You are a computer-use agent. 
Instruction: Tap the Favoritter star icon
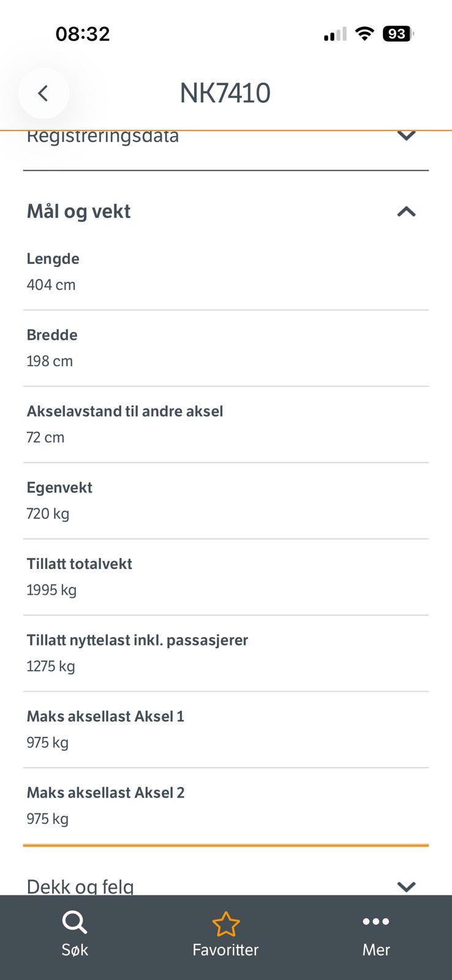225,924
